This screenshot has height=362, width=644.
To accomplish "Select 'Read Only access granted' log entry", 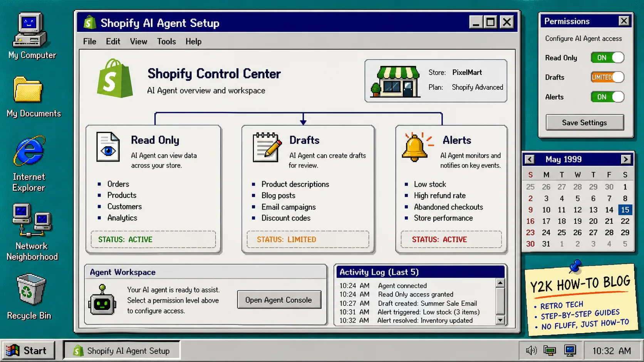I will click(x=416, y=294).
